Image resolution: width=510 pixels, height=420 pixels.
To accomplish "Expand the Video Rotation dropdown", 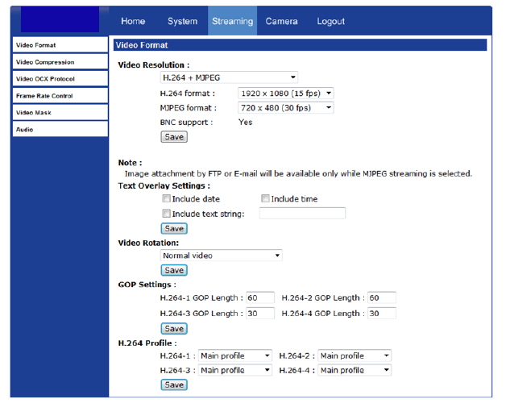I will [221, 256].
